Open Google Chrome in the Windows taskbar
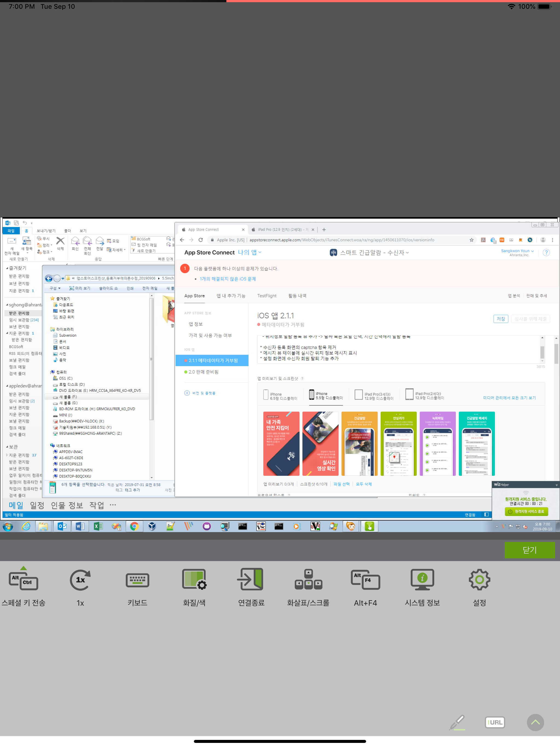 point(134,526)
